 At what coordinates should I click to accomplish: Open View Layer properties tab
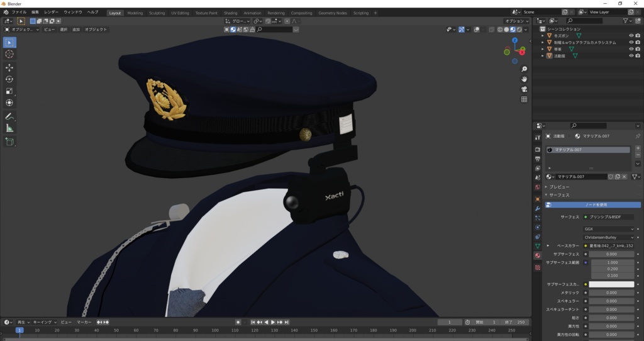coord(538,168)
